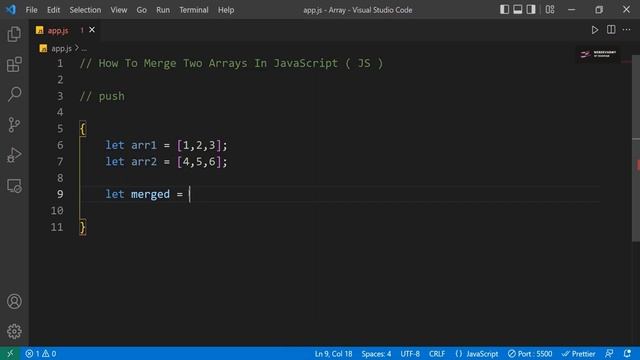Click the '// push' comment
This screenshot has width=640, height=360.
click(102, 96)
